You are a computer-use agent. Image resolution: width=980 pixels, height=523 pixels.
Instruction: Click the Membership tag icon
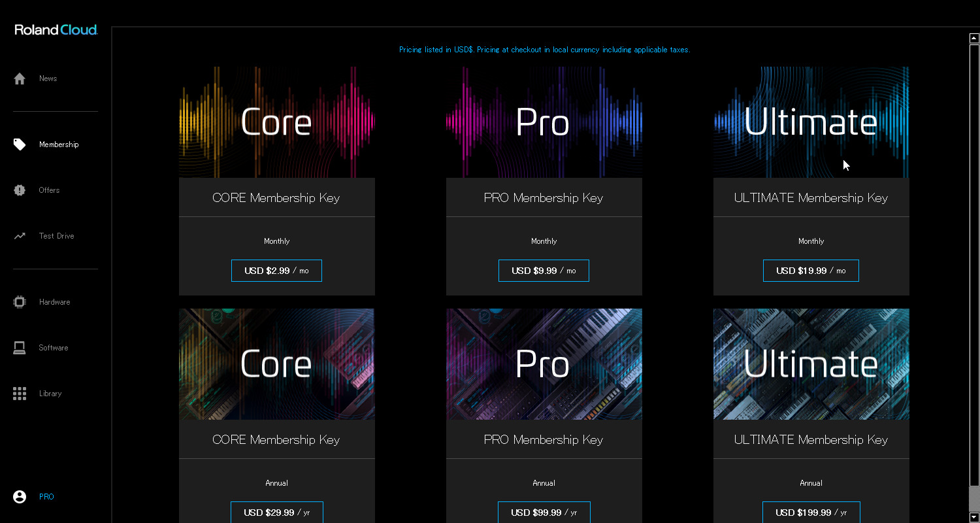tap(20, 144)
